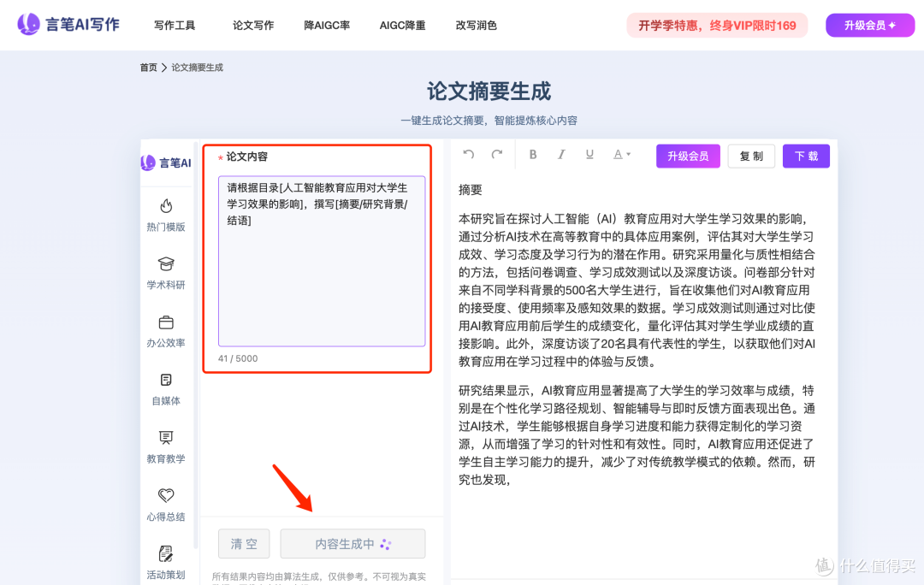
Task: Click the 下载 button
Action: pyautogui.click(x=806, y=157)
